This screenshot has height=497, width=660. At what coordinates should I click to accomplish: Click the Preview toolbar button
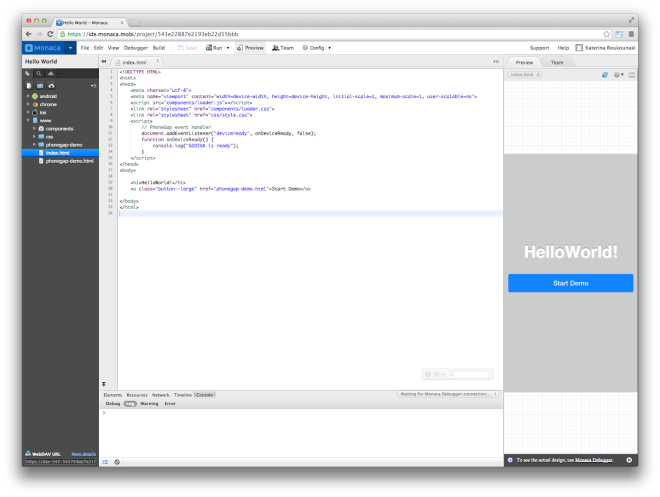coord(250,48)
